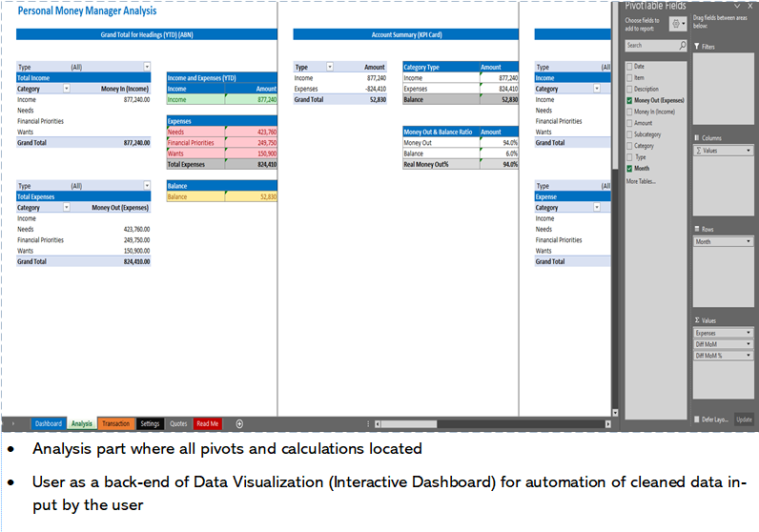Add a new sheet with the plus icon

239,423
